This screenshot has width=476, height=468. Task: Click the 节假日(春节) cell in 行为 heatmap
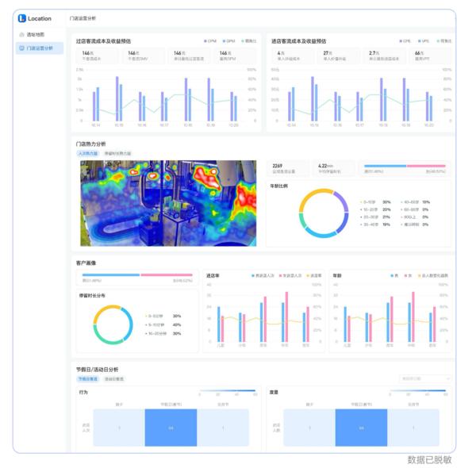point(171,428)
